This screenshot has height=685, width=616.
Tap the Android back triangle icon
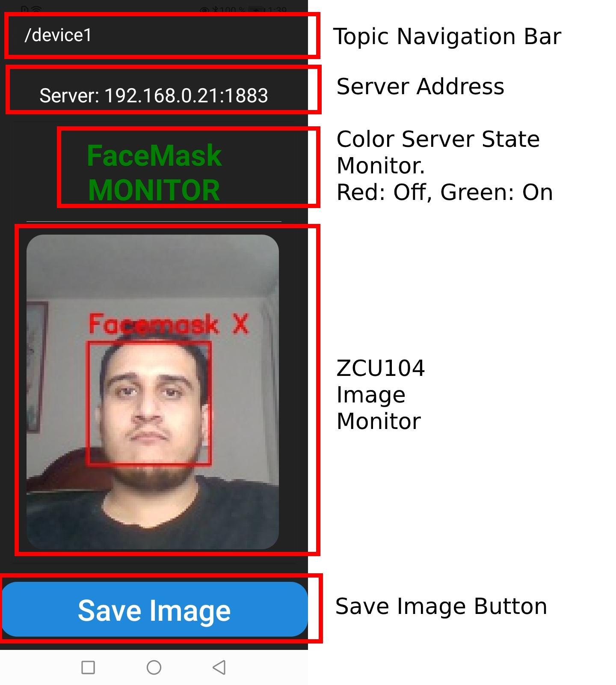click(x=219, y=667)
